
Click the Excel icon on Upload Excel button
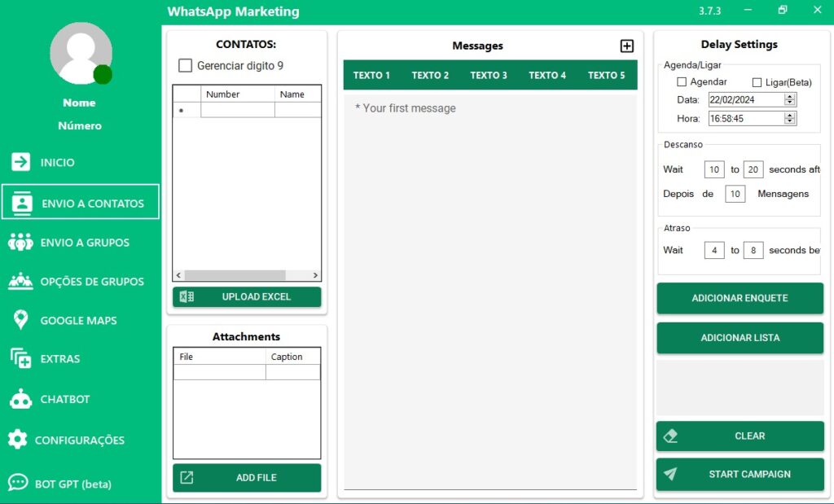[x=187, y=296]
